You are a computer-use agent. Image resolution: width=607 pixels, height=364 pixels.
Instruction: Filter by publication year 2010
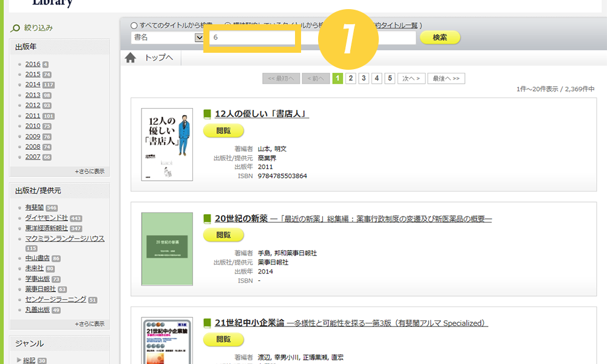[x=33, y=126]
